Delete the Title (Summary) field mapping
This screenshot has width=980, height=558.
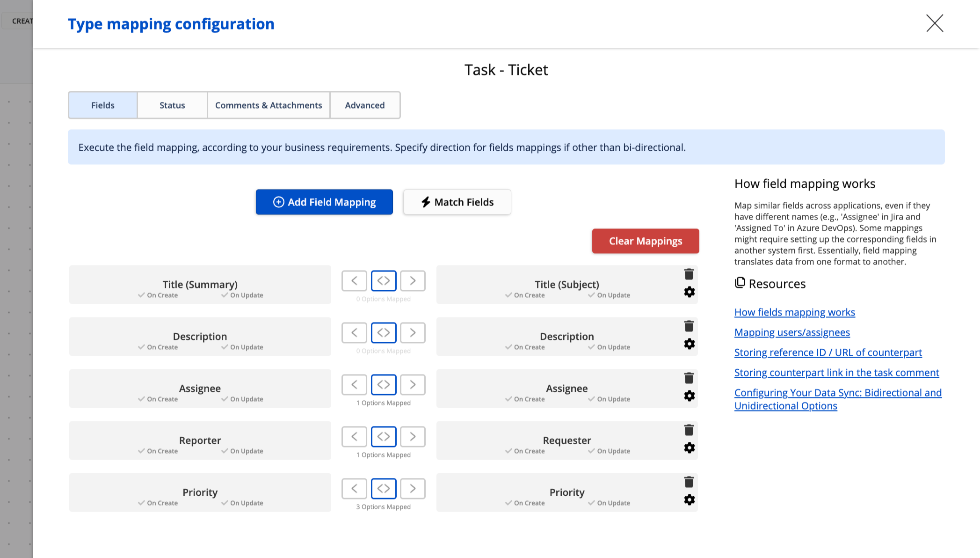pos(689,274)
